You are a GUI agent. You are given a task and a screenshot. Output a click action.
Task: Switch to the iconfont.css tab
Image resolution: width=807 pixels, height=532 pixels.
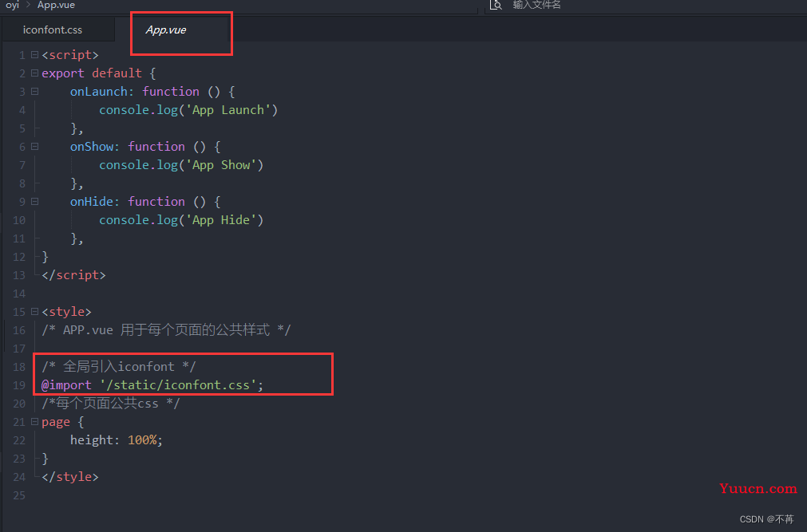53,30
